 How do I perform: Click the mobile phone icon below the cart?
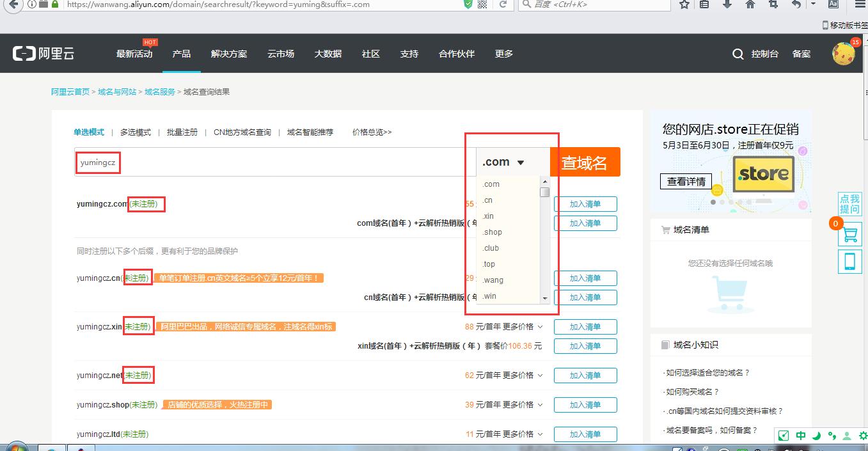pyautogui.click(x=849, y=261)
